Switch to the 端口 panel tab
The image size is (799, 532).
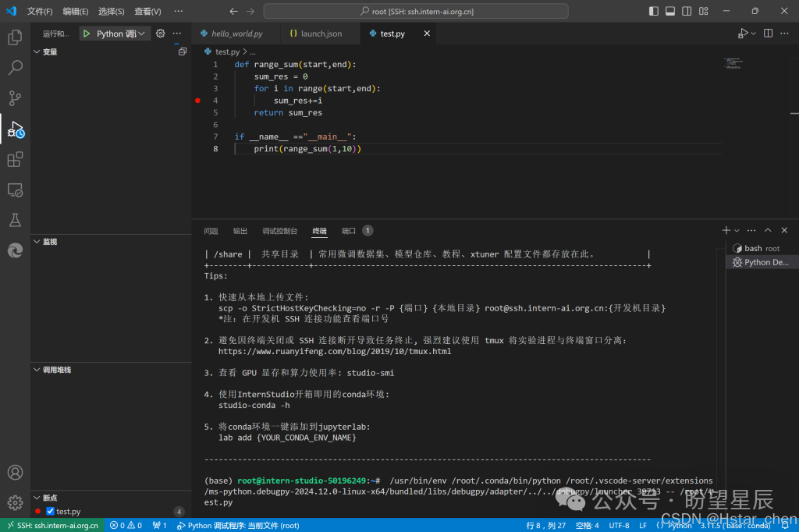point(349,231)
